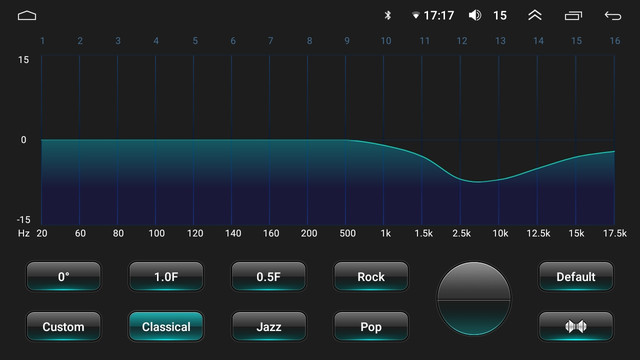The image size is (640, 360).
Task: Choose the Rock preset
Action: 371,276
